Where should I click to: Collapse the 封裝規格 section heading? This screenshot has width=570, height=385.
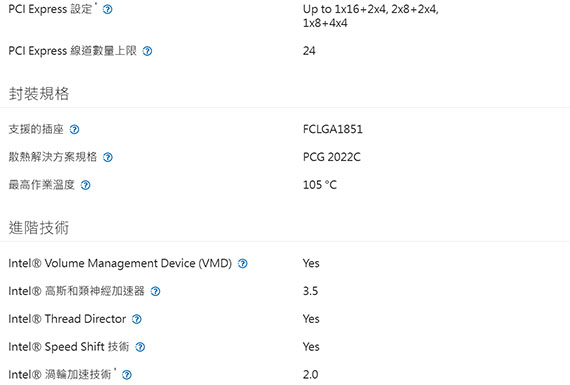pyautogui.click(x=39, y=94)
